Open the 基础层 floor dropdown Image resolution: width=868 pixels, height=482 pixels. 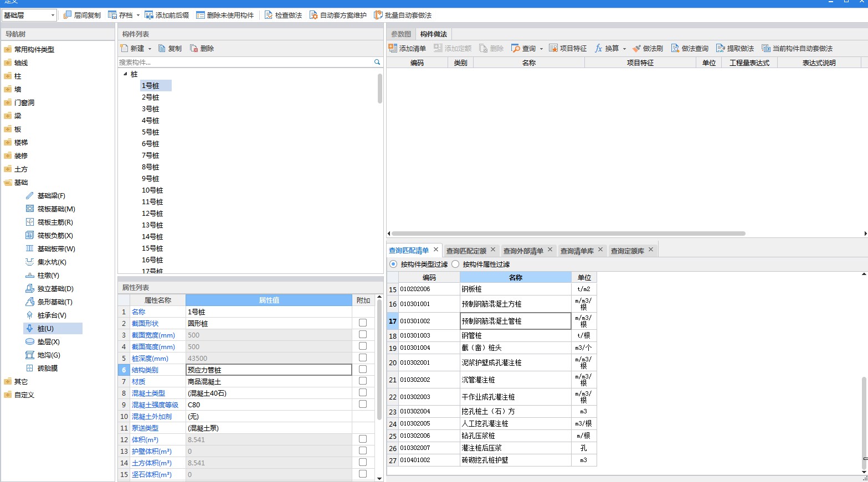tap(53, 15)
